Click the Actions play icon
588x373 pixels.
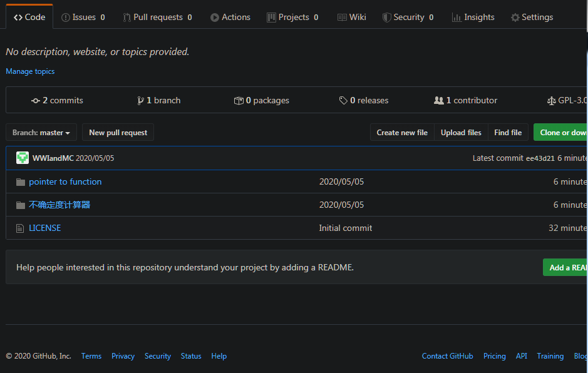click(x=215, y=18)
